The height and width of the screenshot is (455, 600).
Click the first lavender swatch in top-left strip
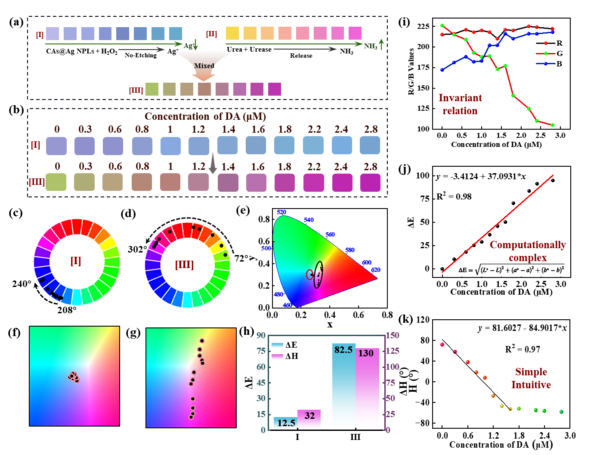53,33
